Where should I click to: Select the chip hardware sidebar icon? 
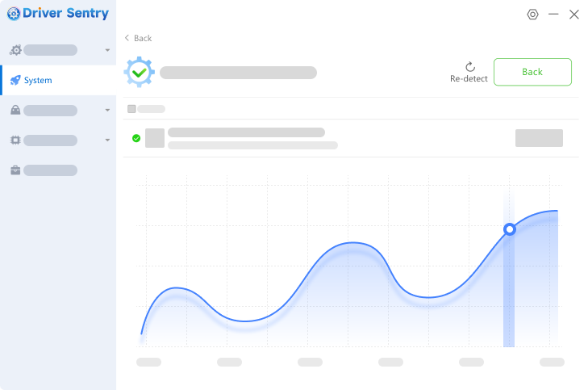(x=15, y=140)
